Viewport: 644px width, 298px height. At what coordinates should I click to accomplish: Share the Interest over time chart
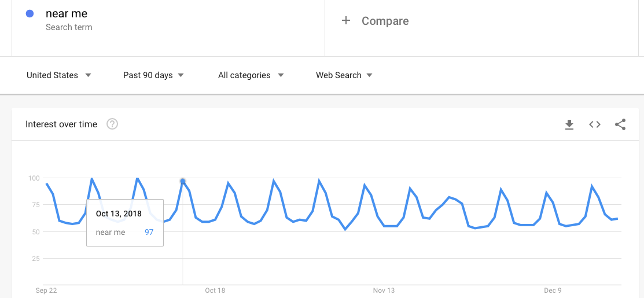[620, 124]
